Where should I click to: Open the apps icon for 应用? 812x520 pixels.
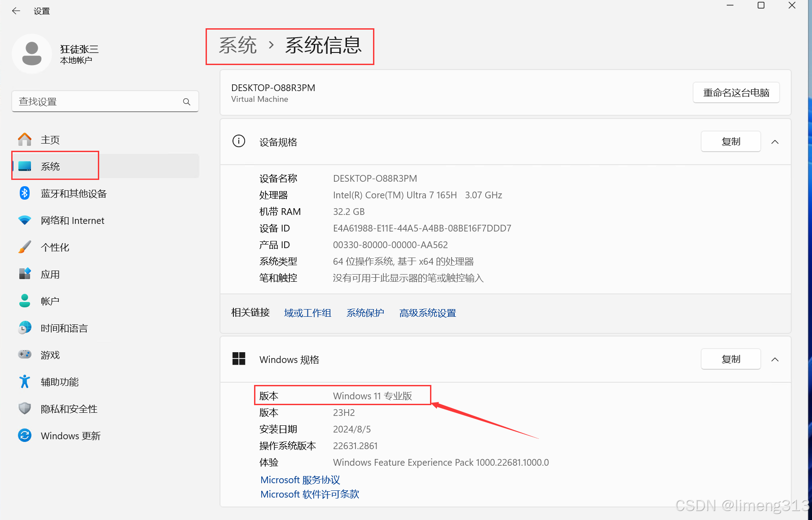pyautogui.click(x=25, y=274)
